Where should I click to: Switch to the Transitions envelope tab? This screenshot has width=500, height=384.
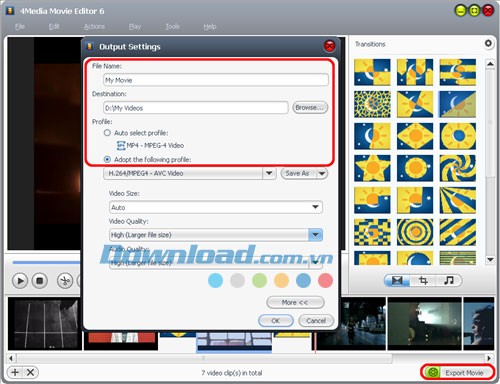tap(397, 281)
